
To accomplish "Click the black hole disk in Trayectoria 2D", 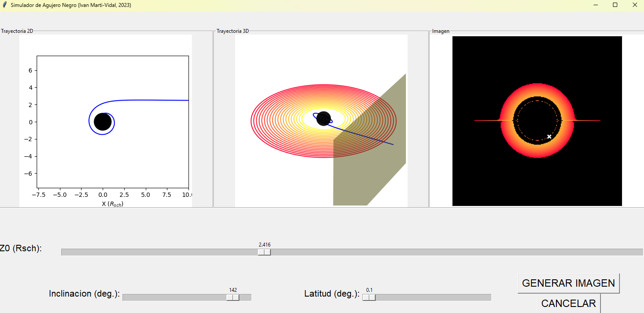I will [x=103, y=122].
